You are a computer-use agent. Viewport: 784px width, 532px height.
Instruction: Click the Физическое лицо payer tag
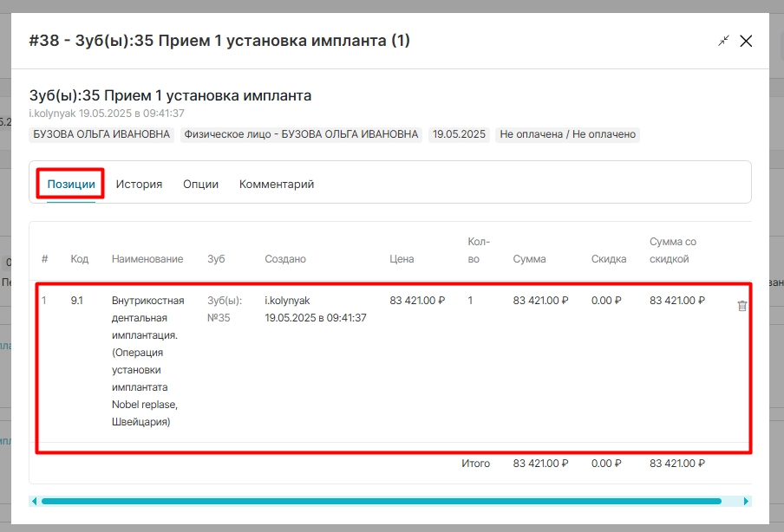point(301,134)
